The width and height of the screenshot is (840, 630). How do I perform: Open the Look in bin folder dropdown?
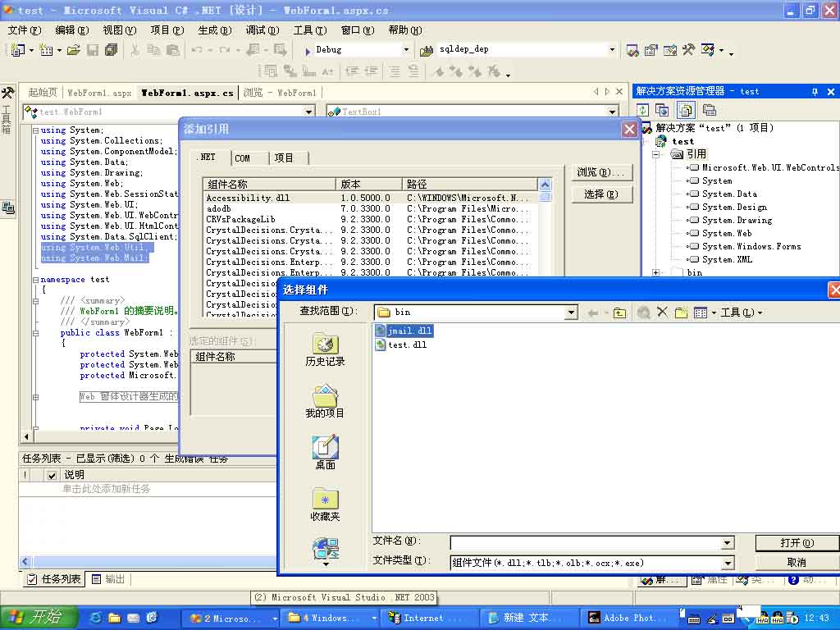571,313
